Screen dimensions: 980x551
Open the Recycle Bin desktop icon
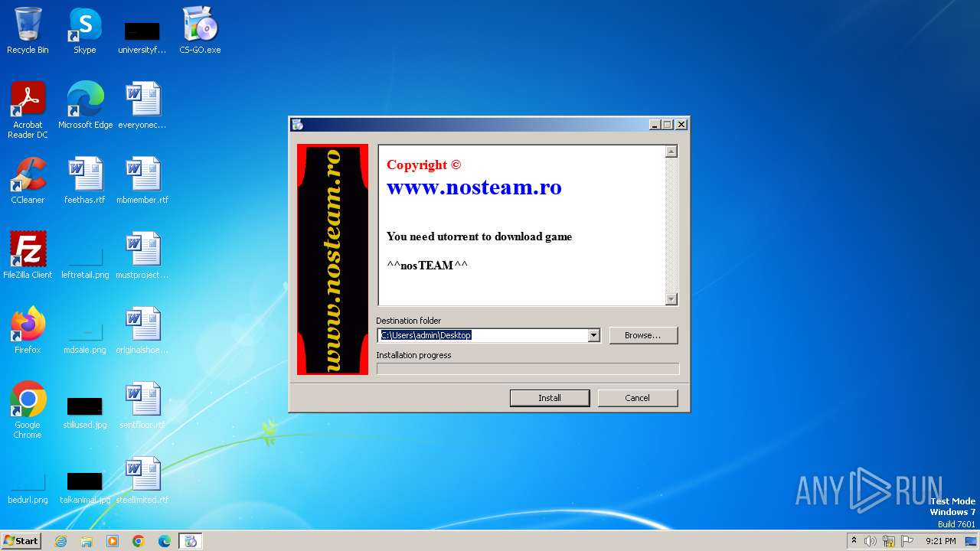pos(28,31)
